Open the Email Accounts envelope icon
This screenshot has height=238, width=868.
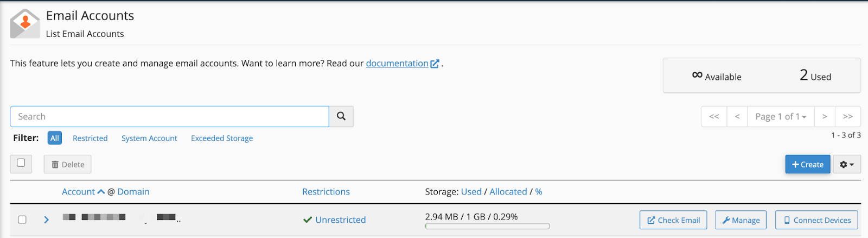pos(25,24)
